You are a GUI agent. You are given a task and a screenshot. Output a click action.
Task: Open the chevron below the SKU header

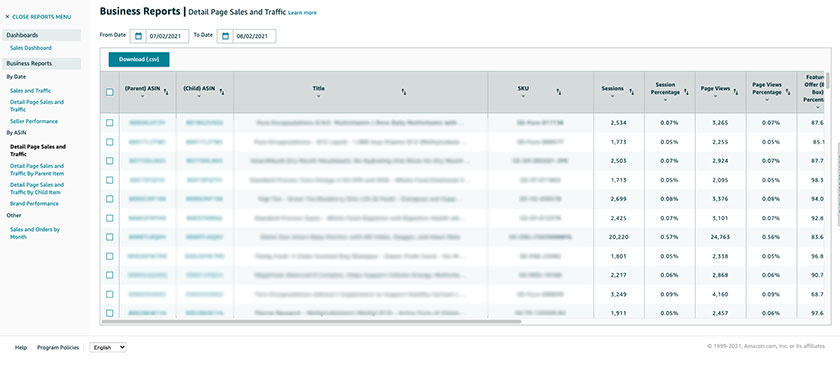click(523, 96)
